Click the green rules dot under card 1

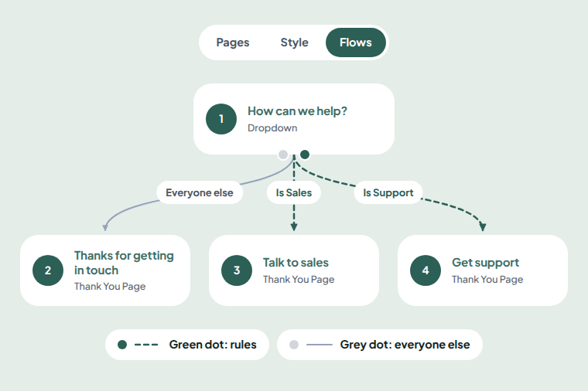[305, 155]
